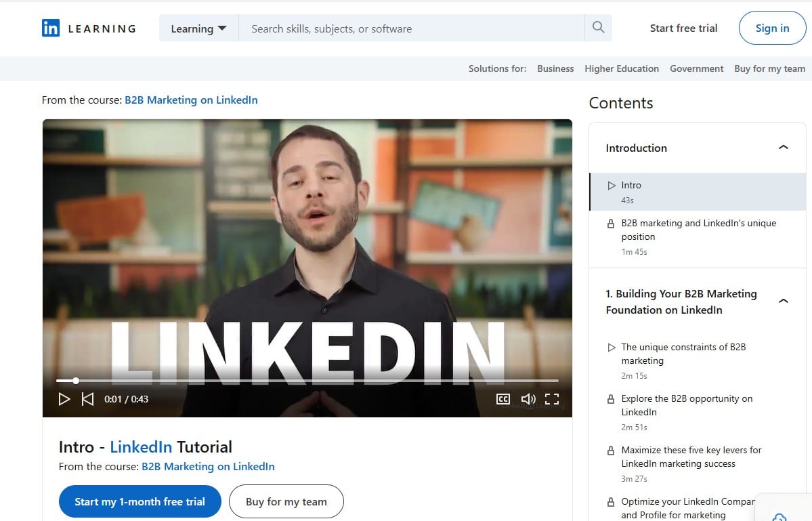This screenshot has width=812, height=521.
Task: Restart video with skip-to-start icon
Action: pyautogui.click(x=87, y=399)
